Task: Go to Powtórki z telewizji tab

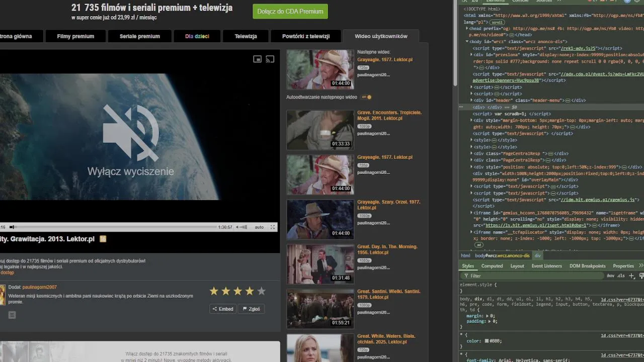Action: [306, 36]
